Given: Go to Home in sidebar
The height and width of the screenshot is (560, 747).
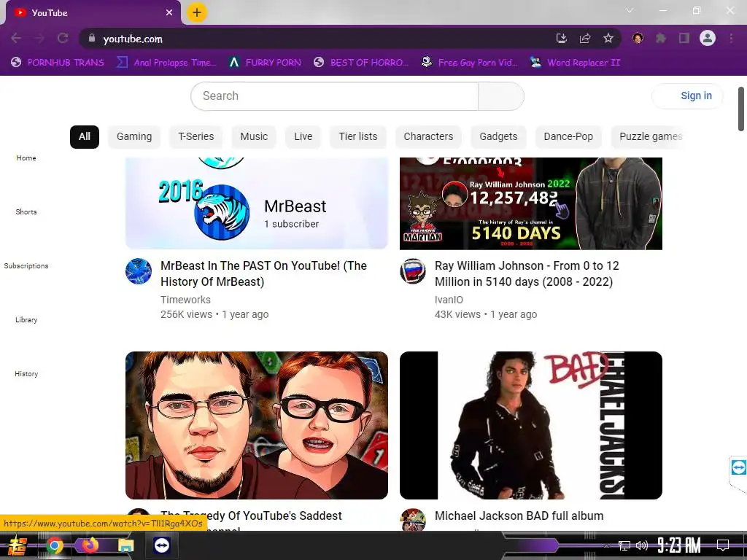Looking at the screenshot, I should pos(26,158).
